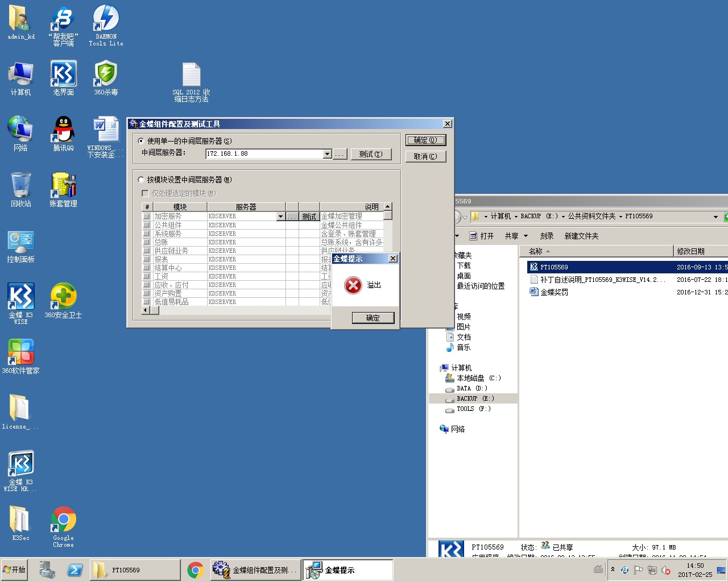Click the 网络 desktop icon

coord(20,134)
